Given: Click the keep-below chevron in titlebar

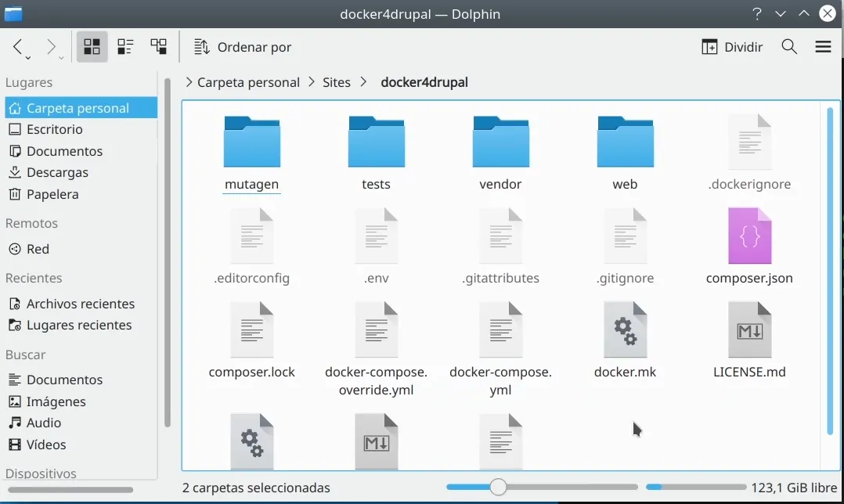Looking at the screenshot, I should coord(781,13).
